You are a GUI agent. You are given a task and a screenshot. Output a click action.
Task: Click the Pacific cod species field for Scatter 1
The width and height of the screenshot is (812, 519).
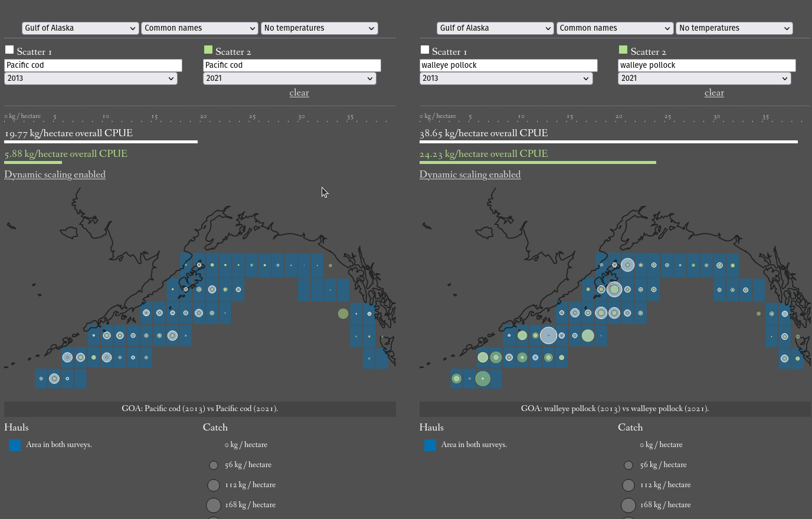point(93,65)
